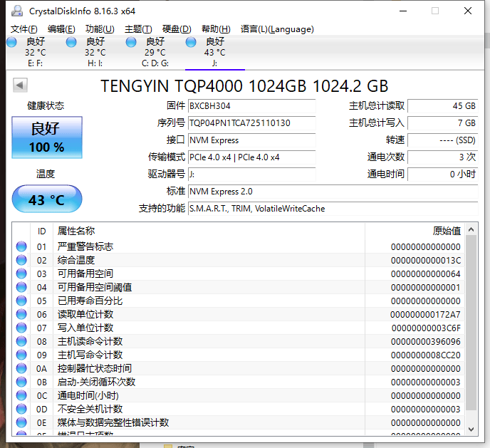Click the firmware field BXCBH304
Image resolution: width=490 pixels, height=448 pixels.
[x=251, y=106]
